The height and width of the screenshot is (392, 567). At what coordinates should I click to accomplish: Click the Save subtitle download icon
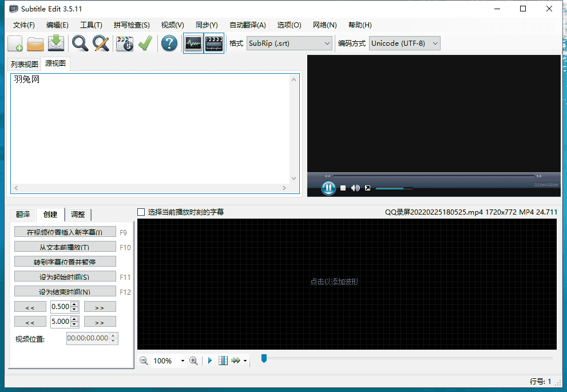(x=56, y=43)
